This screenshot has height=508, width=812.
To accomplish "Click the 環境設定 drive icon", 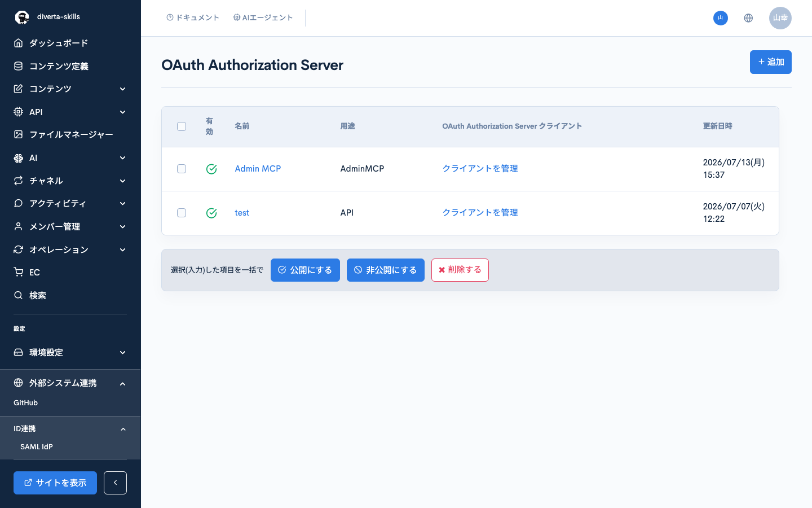I will click(x=19, y=352).
